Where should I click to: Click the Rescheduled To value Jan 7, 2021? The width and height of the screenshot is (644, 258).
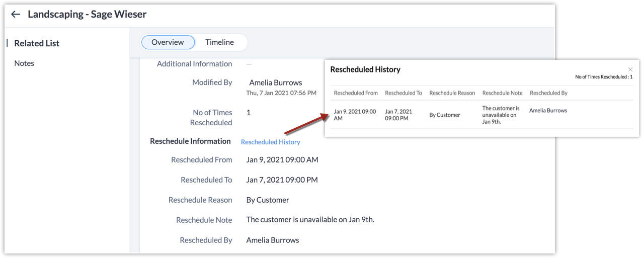[x=282, y=180]
